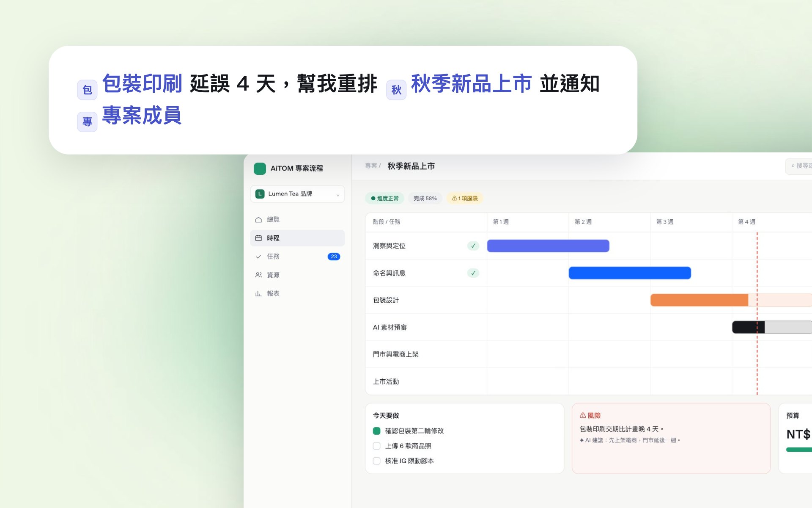Click the 專 tag icon in prompt

pyautogui.click(x=87, y=122)
